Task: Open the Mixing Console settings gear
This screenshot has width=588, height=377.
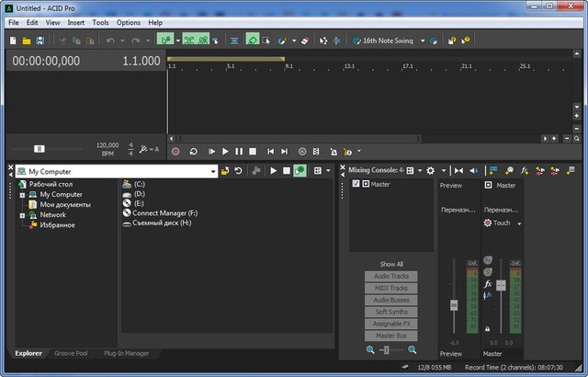Action: coord(430,171)
